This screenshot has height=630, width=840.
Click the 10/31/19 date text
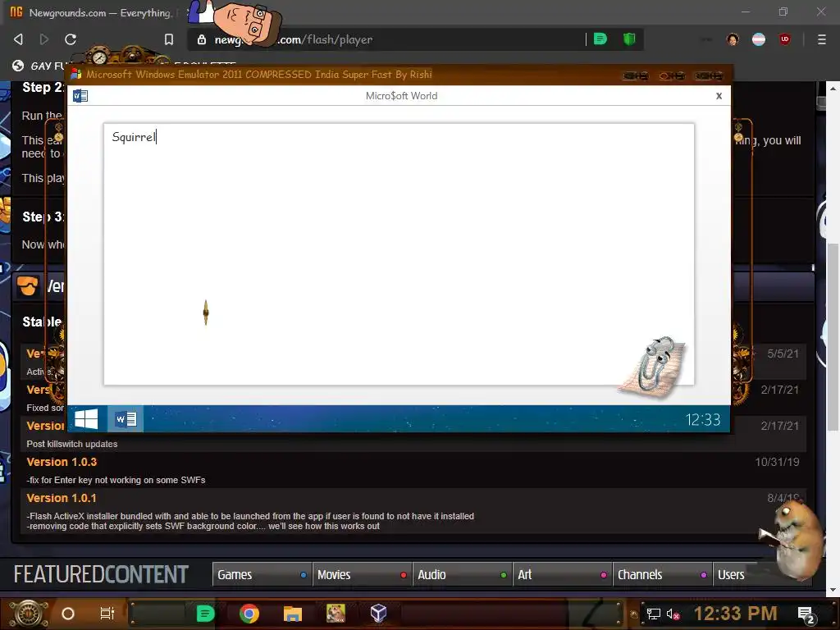(777, 462)
